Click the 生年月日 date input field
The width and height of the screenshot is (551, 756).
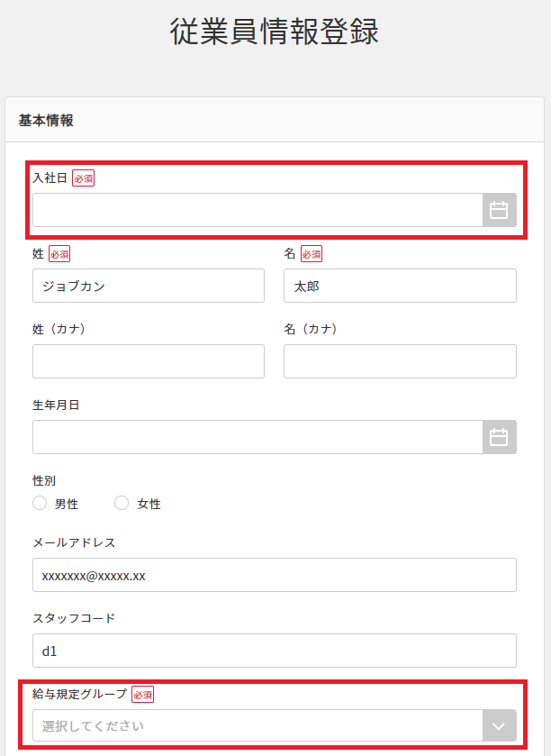[x=257, y=437]
